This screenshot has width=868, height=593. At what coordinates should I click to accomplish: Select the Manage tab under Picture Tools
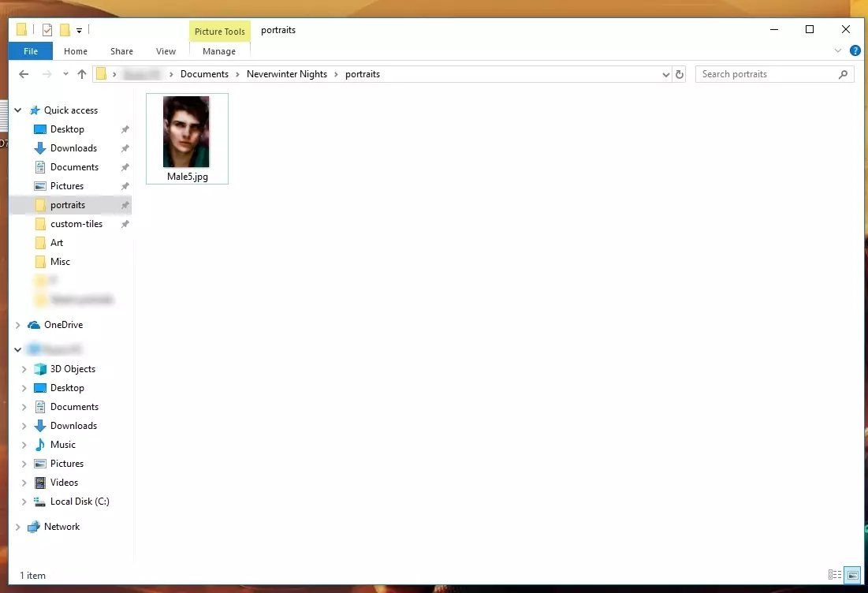pos(218,51)
